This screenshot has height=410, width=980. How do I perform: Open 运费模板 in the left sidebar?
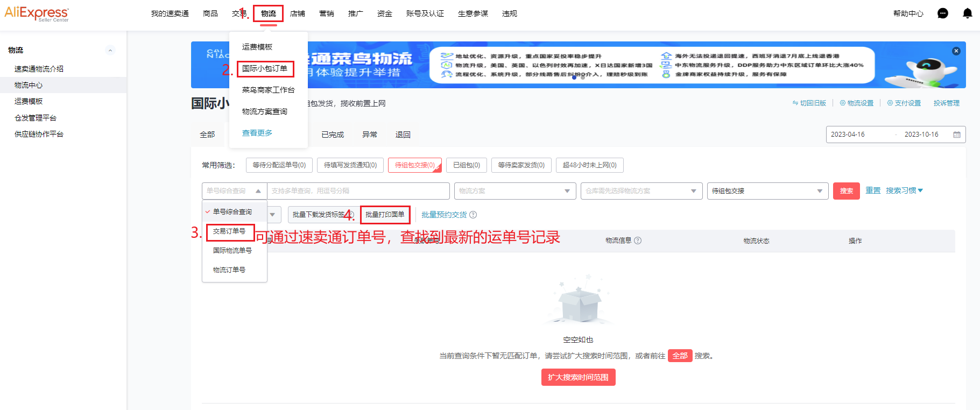point(29,101)
